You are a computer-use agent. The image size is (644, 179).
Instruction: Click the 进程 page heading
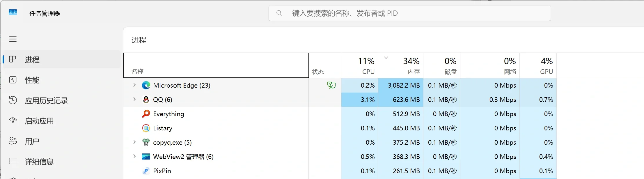[139, 40]
